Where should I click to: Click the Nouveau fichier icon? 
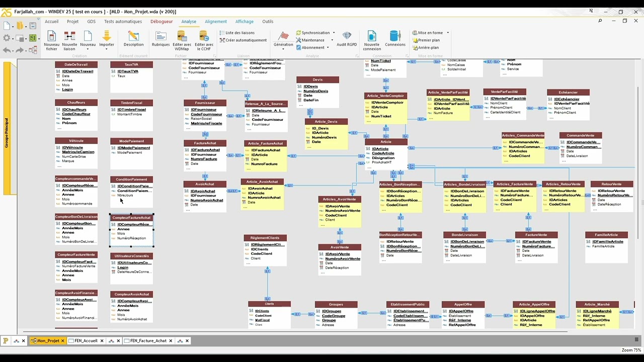coord(51,36)
